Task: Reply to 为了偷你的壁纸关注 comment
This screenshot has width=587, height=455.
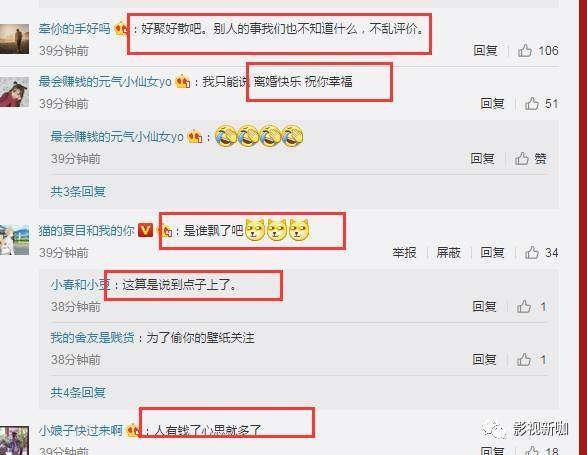Action: pos(484,360)
